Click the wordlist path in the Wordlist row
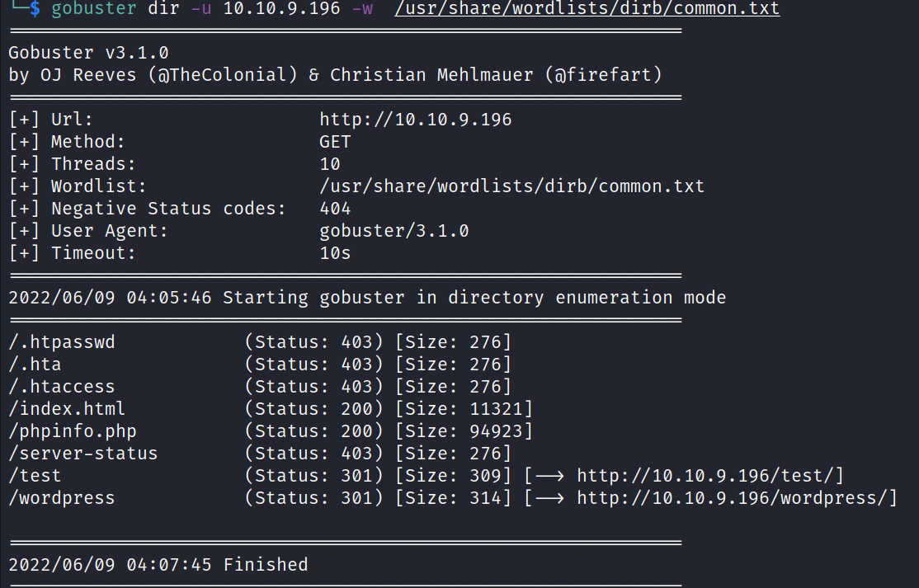919x588 pixels. pyautogui.click(x=512, y=186)
